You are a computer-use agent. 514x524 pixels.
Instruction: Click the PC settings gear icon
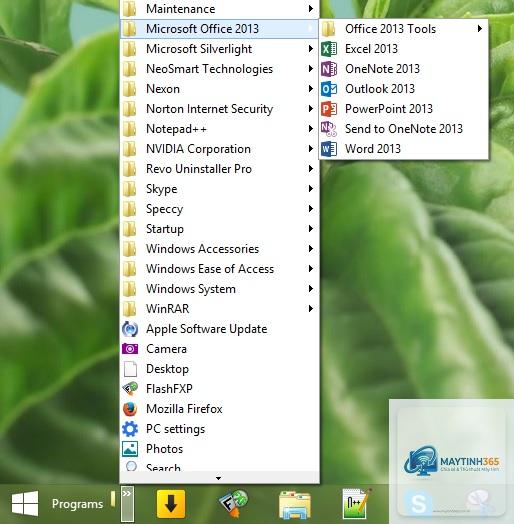point(130,429)
